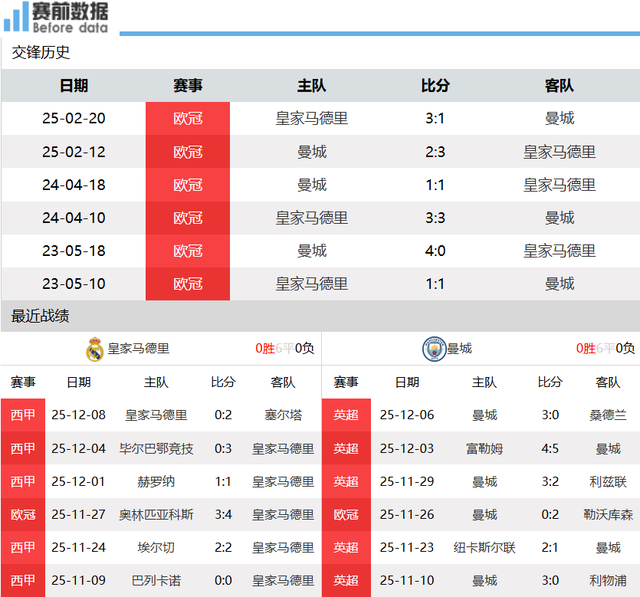Click the 欧冠 tag in the 25-11-26 row

pyautogui.click(x=346, y=515)
